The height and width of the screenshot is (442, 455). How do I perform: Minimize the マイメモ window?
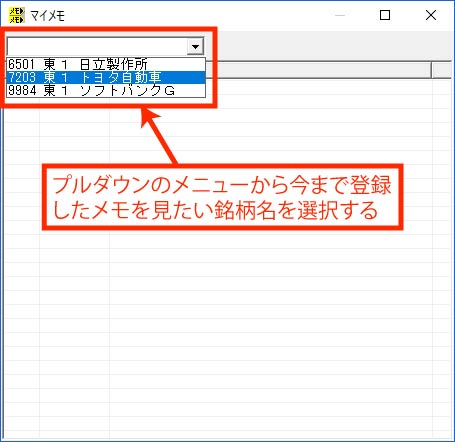[x=340, y=15]
